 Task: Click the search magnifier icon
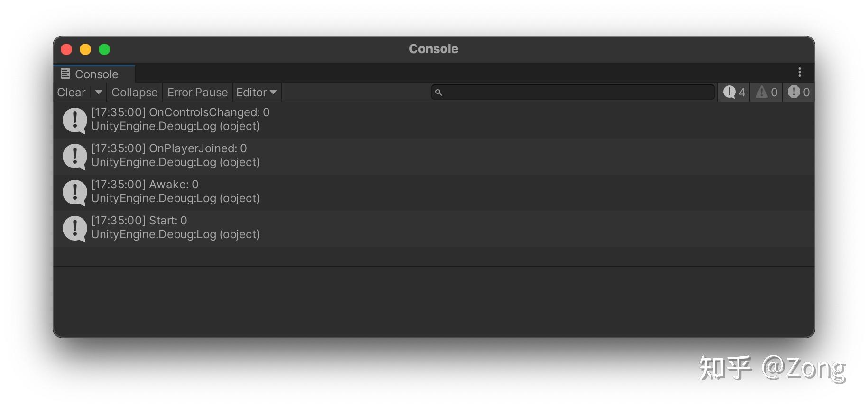pyautogui.click(x=439, y=93)
